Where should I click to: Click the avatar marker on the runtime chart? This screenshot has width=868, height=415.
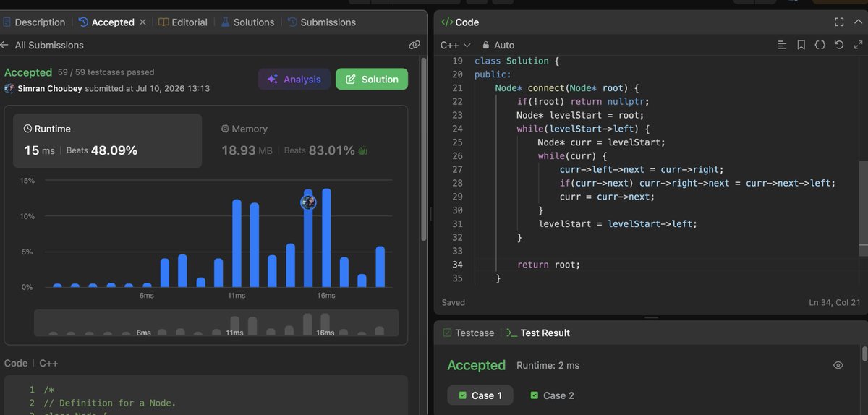click(308, 202)
